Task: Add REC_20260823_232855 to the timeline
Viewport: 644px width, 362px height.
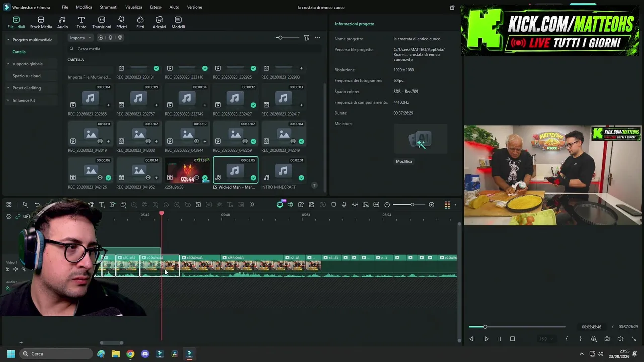Action: coord(108,105)
